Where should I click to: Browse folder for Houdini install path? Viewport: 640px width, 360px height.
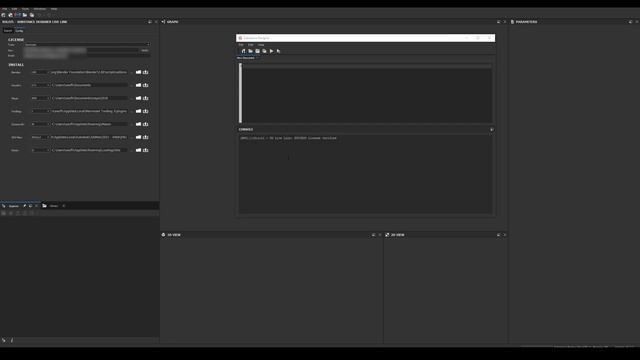point(138,85)
